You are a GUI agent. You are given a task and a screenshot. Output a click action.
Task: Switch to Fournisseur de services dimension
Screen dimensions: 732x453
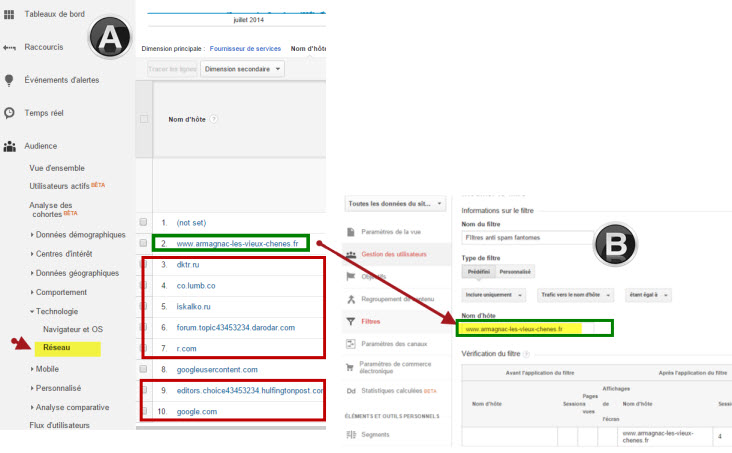[245, 49]
